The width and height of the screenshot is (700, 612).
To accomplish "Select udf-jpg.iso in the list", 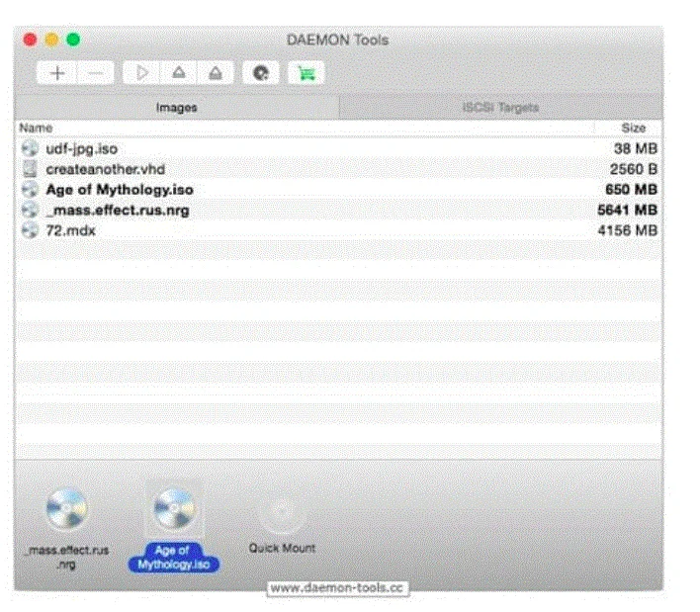I will pos(338,148).
